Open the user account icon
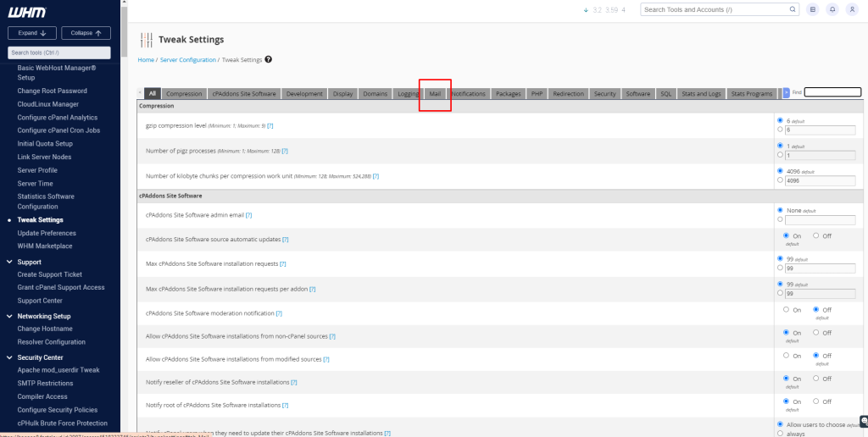Viewport: 868px width, 437px height. coord(852,9)
